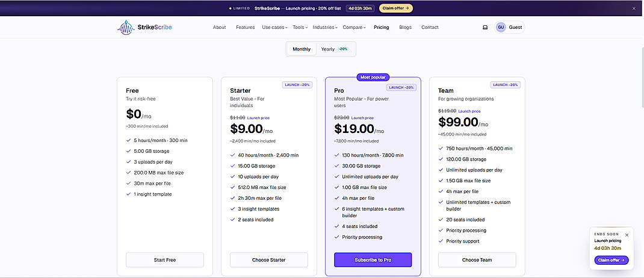
Task: Open the Features nav link
Action: [x=245, y=28]
